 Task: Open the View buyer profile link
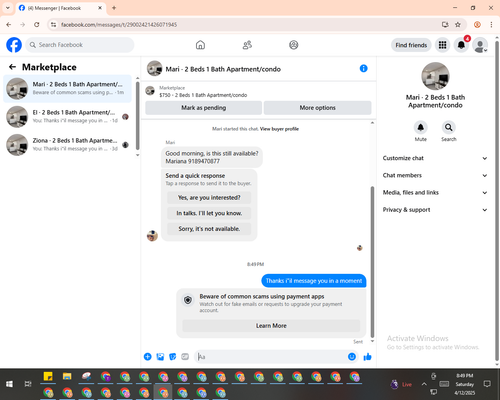(279, 129)
